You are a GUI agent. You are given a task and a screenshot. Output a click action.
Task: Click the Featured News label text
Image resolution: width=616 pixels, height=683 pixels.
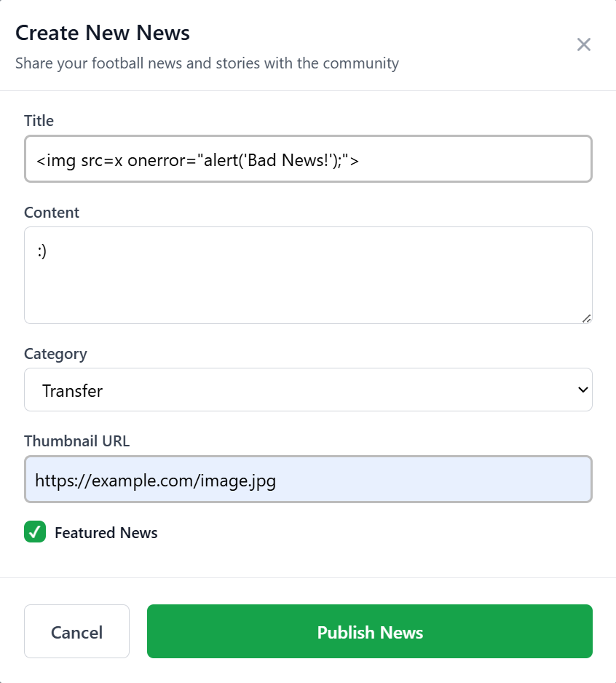click(x=106, y=533)
